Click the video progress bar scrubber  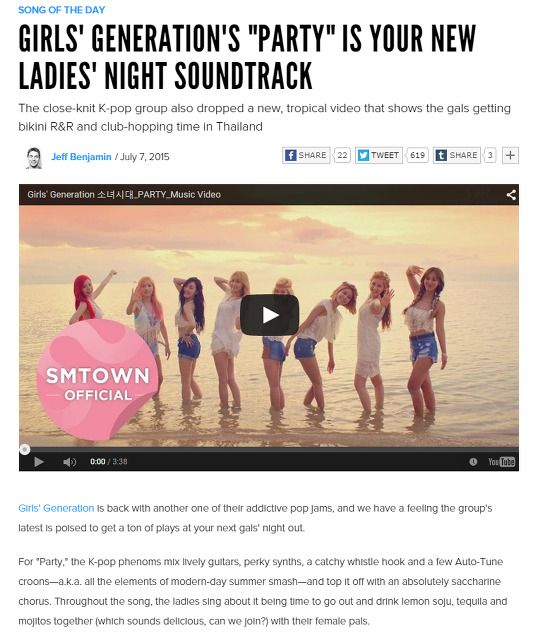25,449
